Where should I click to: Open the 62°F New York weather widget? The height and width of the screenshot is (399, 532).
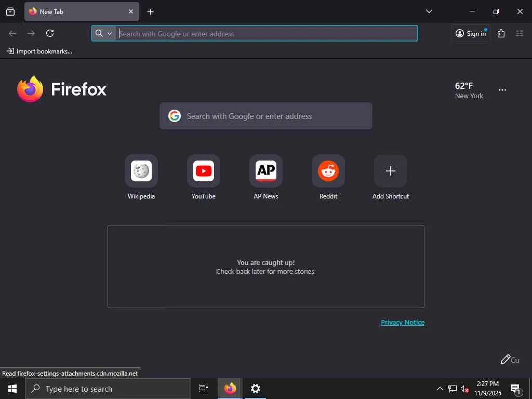coord(469,90)
